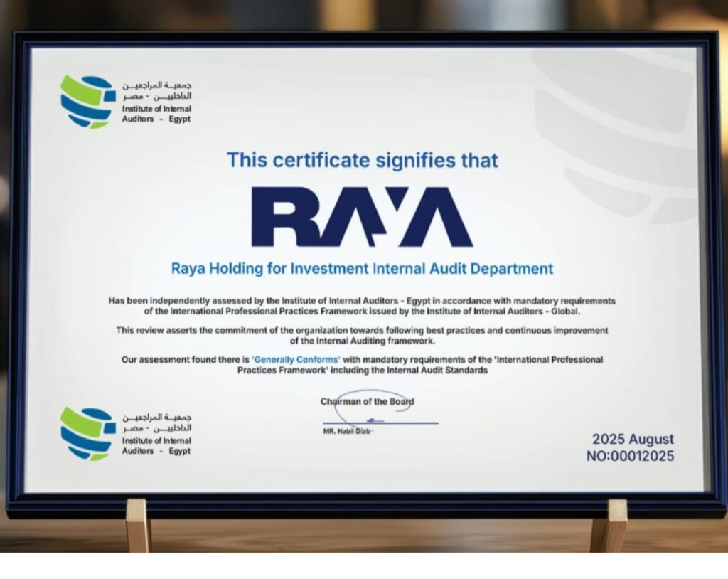The height and width of the screenshot is (579, 728).
Task: Click the '2025 August' date text
Action: [x=633, y=440]
